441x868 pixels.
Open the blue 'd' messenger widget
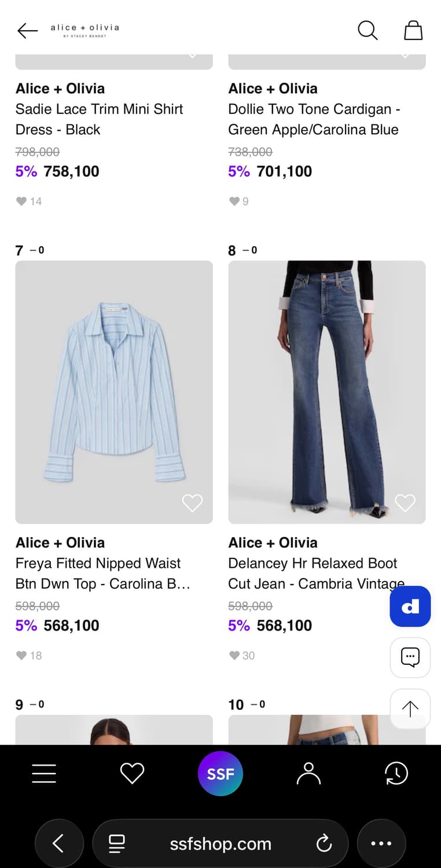[x=410, y=606]
